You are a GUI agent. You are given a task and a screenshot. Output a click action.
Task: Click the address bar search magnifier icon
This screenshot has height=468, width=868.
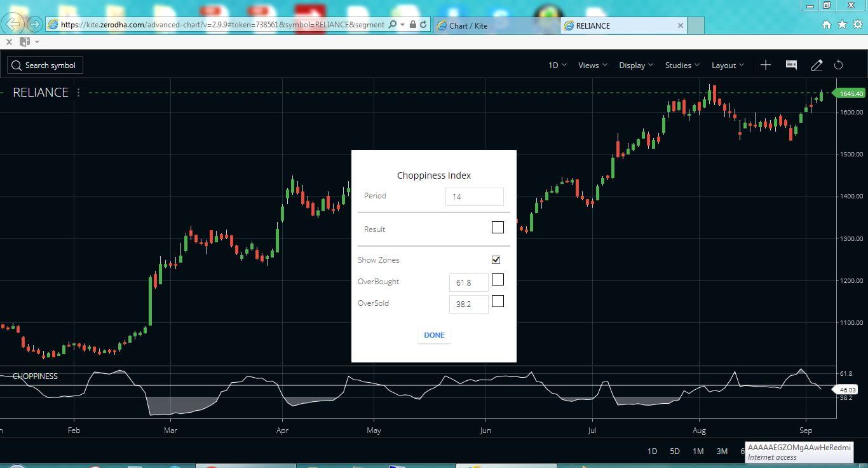[x=392, y=25]
